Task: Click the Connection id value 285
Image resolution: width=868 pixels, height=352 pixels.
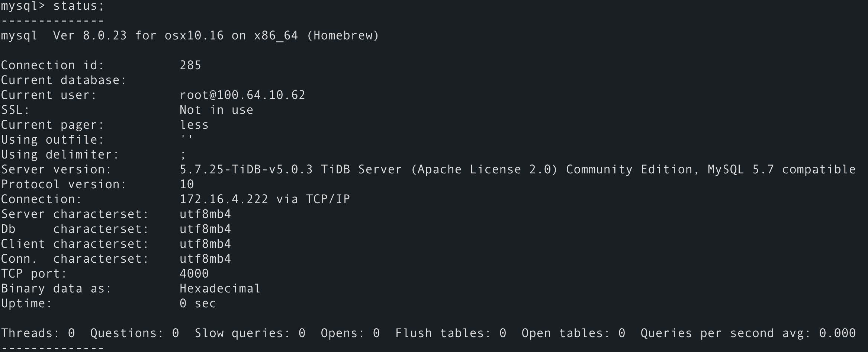Action: [x=190, y=65]
